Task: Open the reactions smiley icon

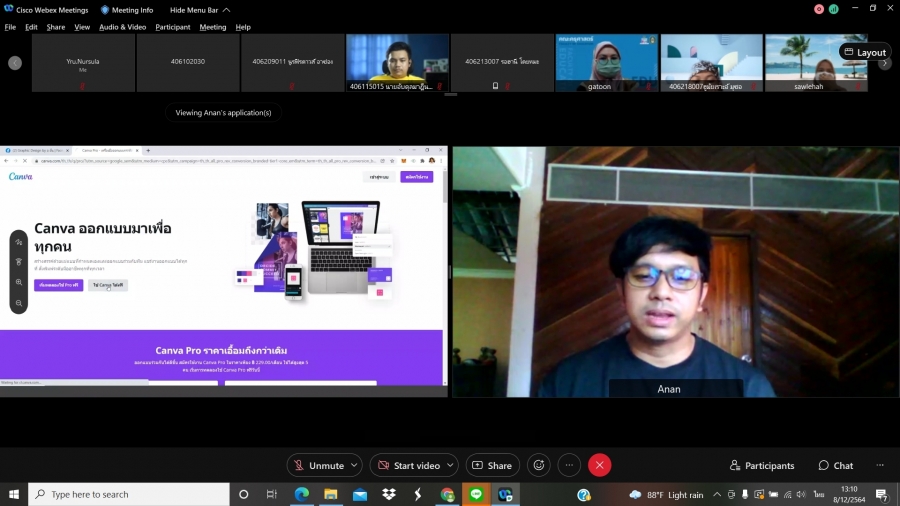Action: pos(540,465)
